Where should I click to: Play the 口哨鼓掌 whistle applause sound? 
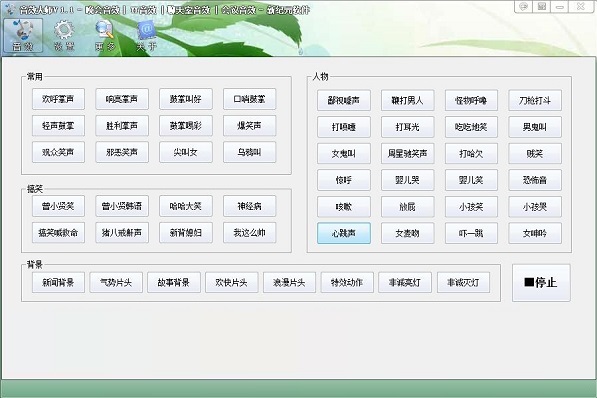[x=249, y=99]
